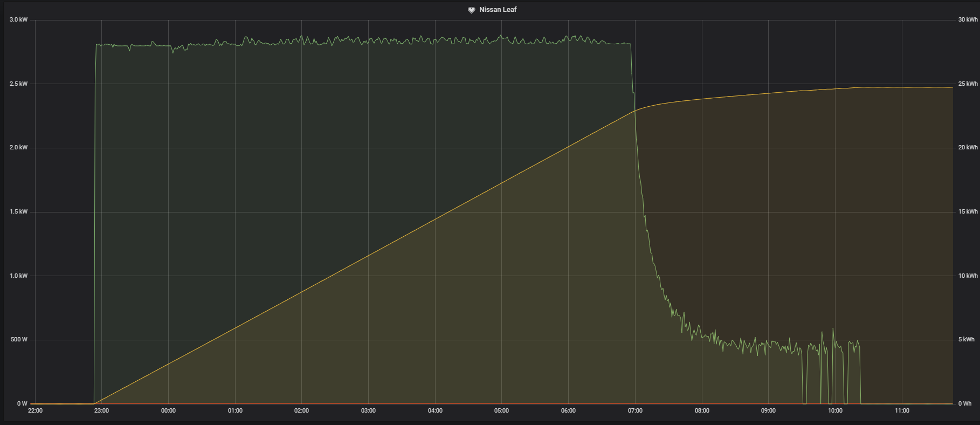
Task: Click the 2.5 kW left axis label
Action: (x=18, y=84)
